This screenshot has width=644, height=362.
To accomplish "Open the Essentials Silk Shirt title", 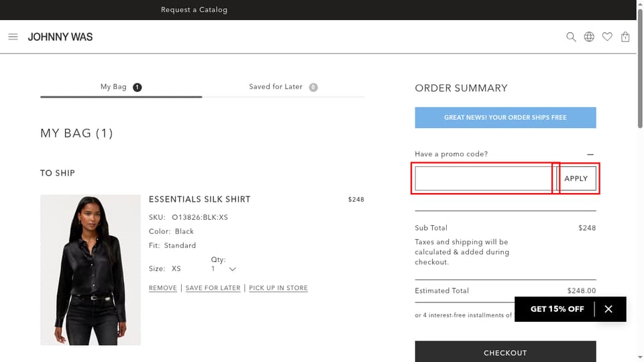I will pos(200,200).
